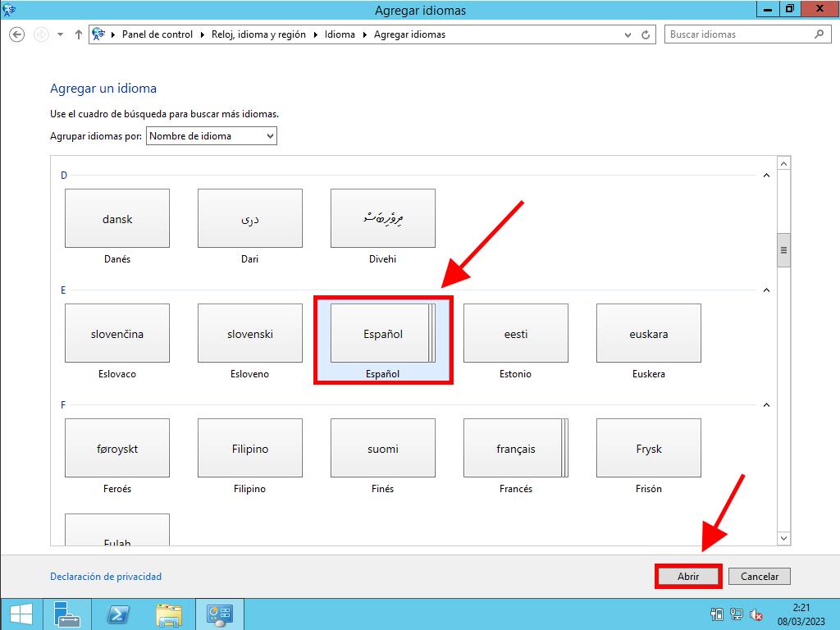Open the 'Declaración de privacidad' link

click(x=106, y=577)
